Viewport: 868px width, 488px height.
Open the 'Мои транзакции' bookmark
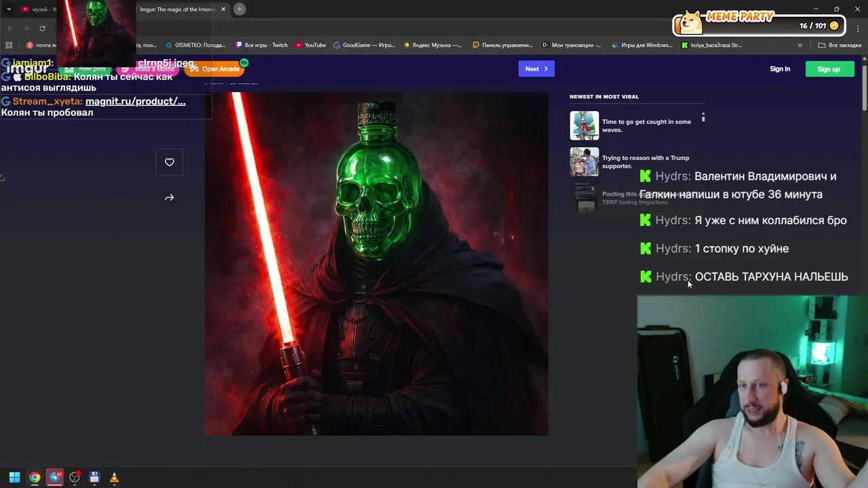[572, 45]
